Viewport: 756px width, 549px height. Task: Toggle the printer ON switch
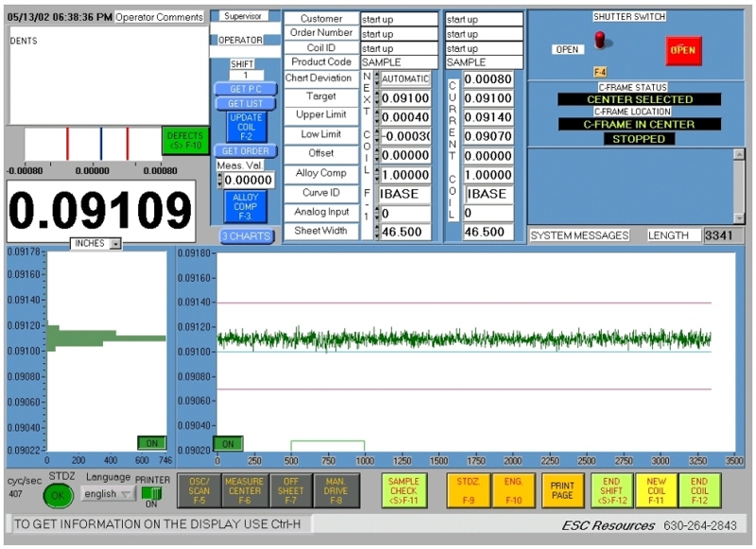tap(150, 494)
